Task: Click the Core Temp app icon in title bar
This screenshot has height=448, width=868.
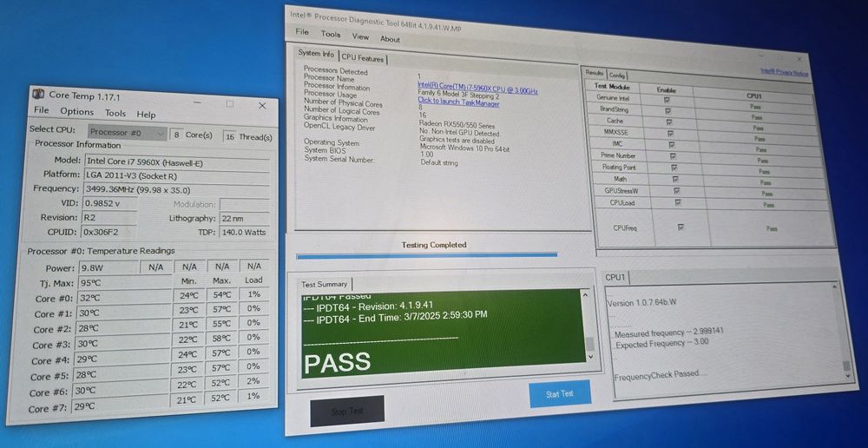Action: [x=39, y=94]
